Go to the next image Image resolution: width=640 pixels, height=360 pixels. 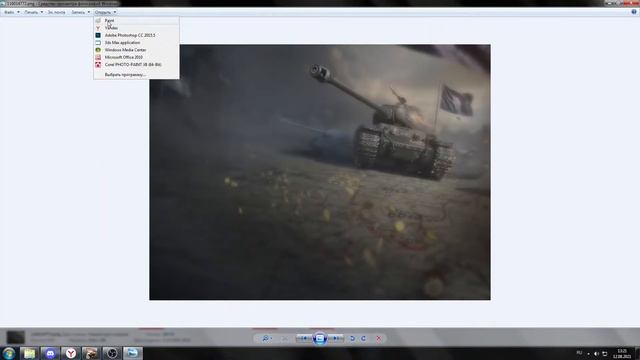[x=336, y=338]
